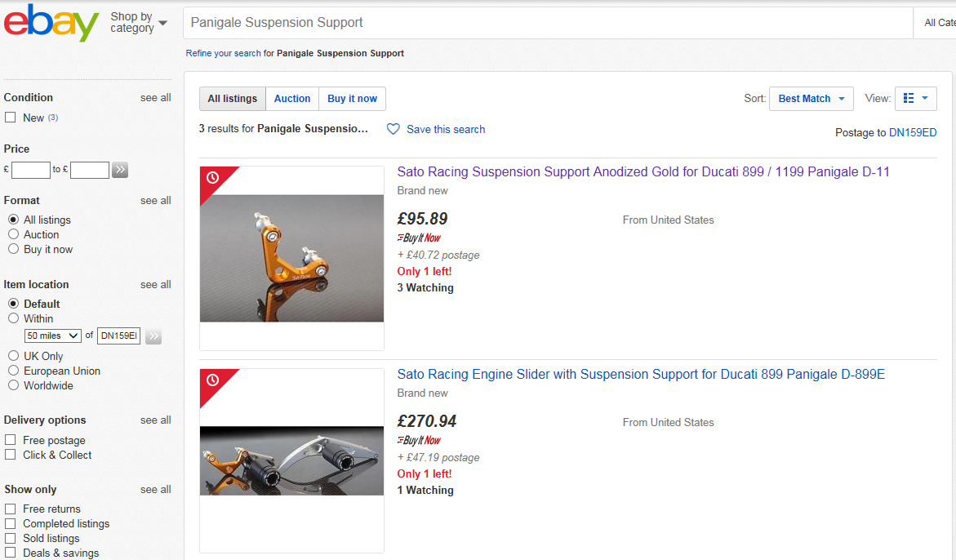Click the eBay logo
This screenshot has height=560, width=956.
click(51, 23)
